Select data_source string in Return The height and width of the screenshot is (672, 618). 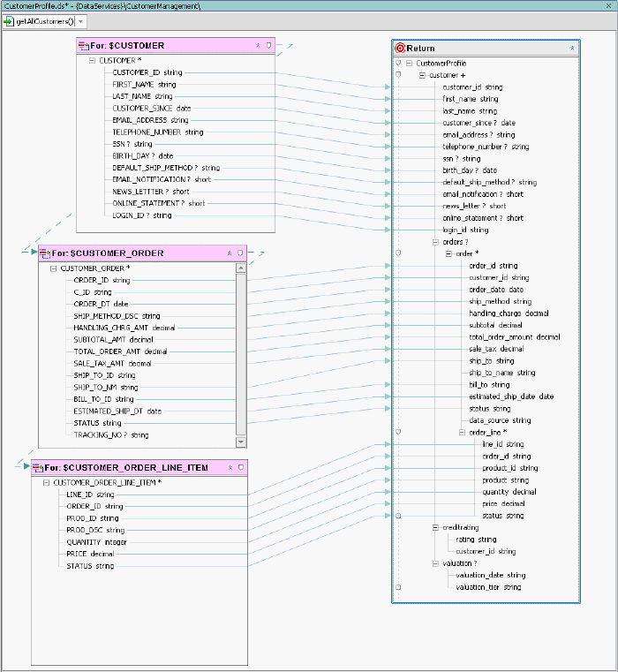coord(501,420)
